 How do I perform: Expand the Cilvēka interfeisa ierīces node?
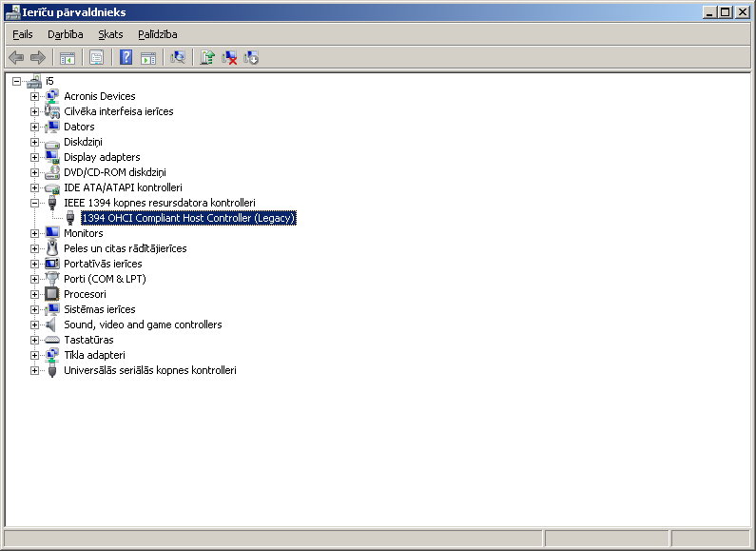point(35,111)
